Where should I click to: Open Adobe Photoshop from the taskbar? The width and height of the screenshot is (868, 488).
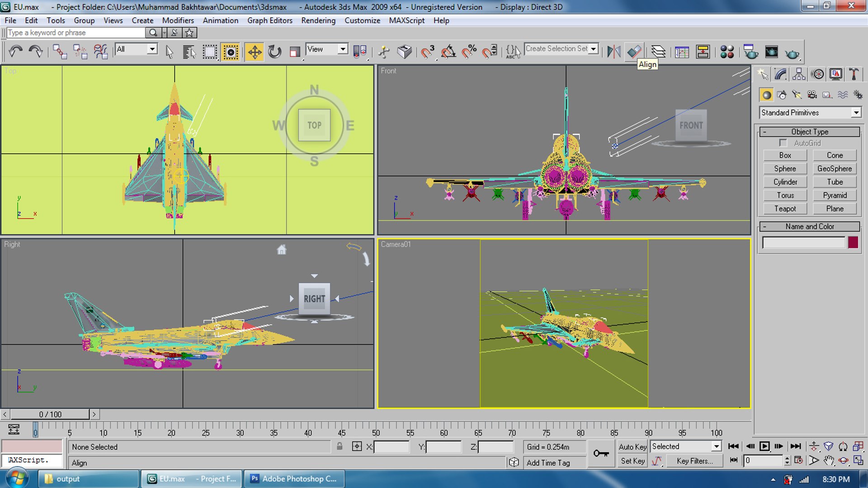pos(294,479)
